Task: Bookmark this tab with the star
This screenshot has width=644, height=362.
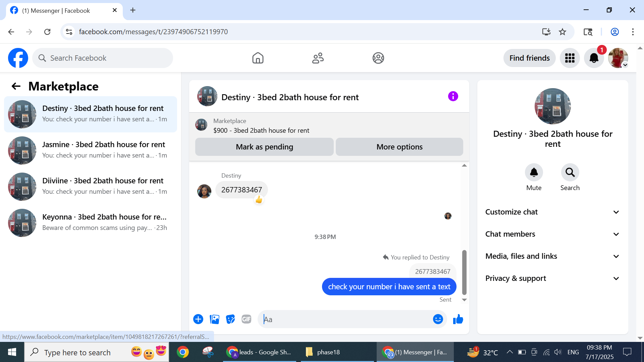Action: pos(562,32)
